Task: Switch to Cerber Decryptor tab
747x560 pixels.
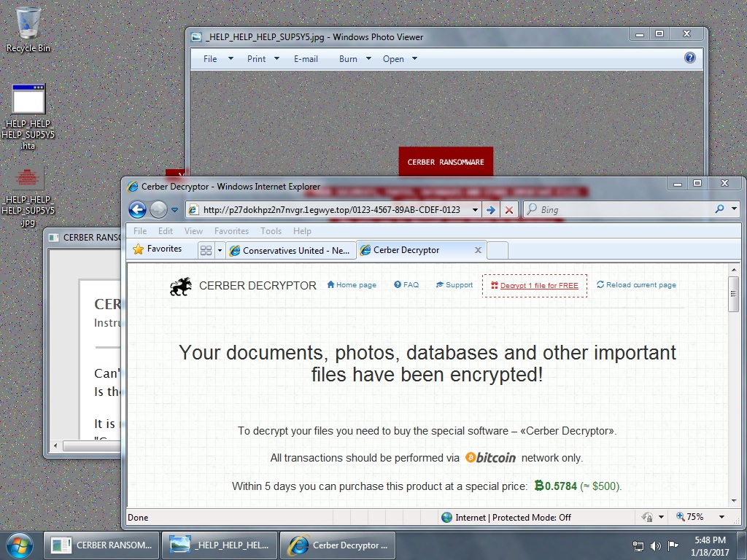Action: 414,250
